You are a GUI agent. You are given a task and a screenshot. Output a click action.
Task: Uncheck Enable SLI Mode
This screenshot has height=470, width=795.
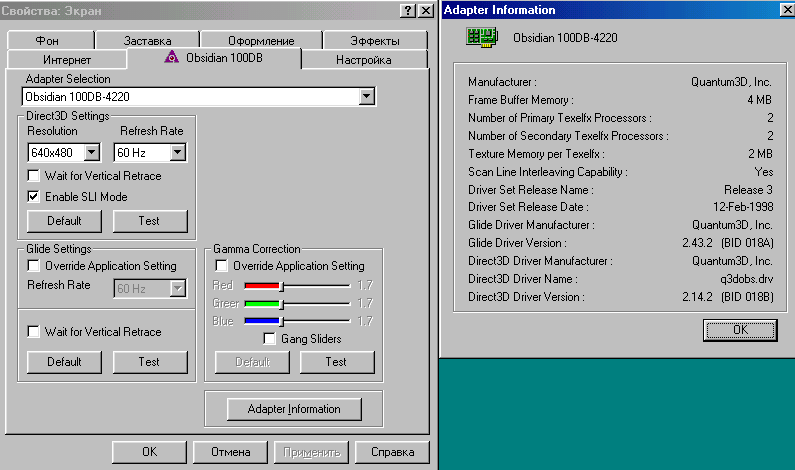point(33,197)
